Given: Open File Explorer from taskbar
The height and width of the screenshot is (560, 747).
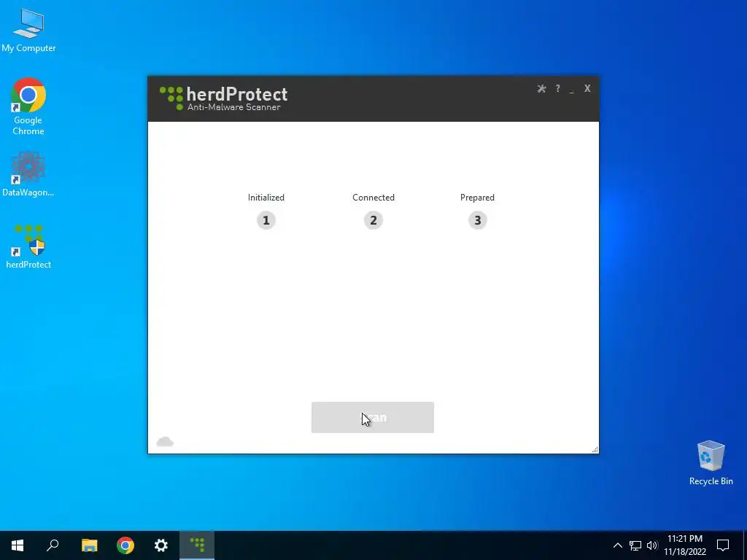Looking at the screenshot, I should coord(89,545).
